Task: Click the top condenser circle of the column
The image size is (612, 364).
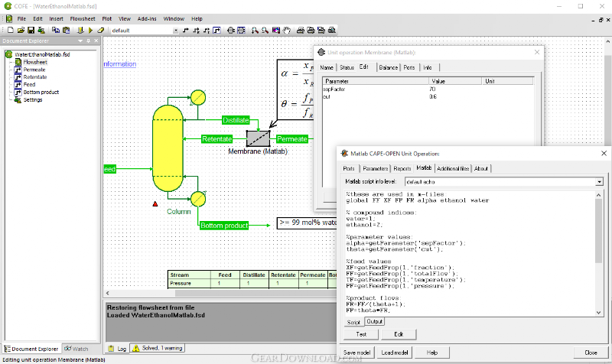Action: pos(198,98)
